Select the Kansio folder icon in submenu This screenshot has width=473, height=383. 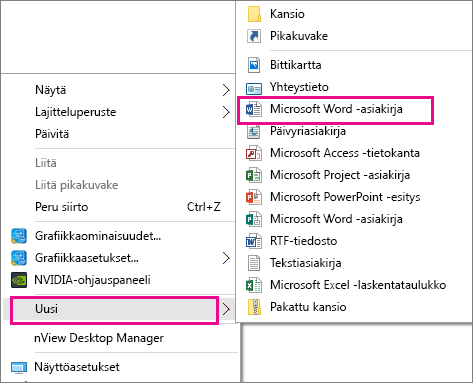pyautogui.click(x=254, y=14)
